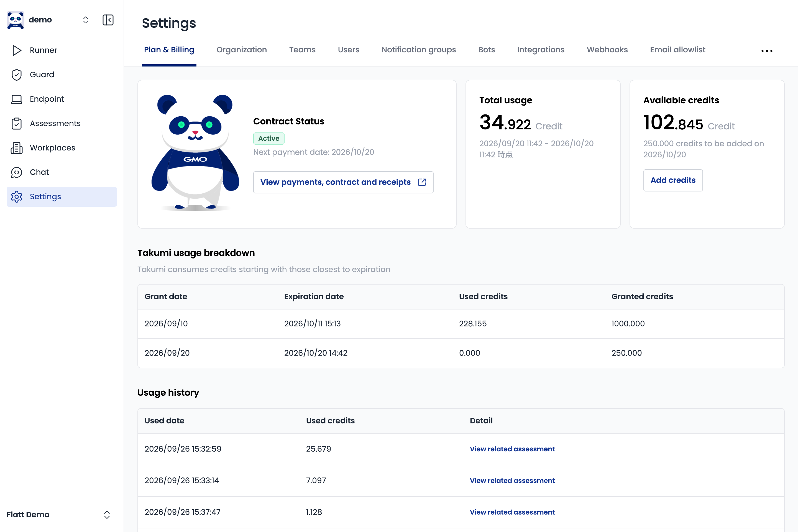Click View payments, contract and receipts button
Viewport: 798px width, 532px height.
[x=343, y=182]
